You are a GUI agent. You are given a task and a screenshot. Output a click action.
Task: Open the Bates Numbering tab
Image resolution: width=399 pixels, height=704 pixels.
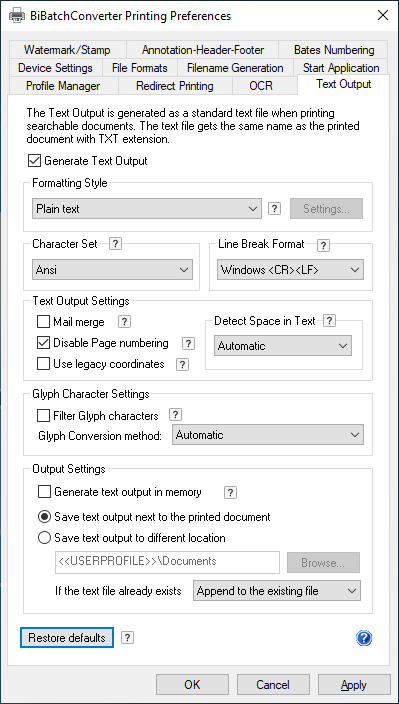(x=334, y=50)
